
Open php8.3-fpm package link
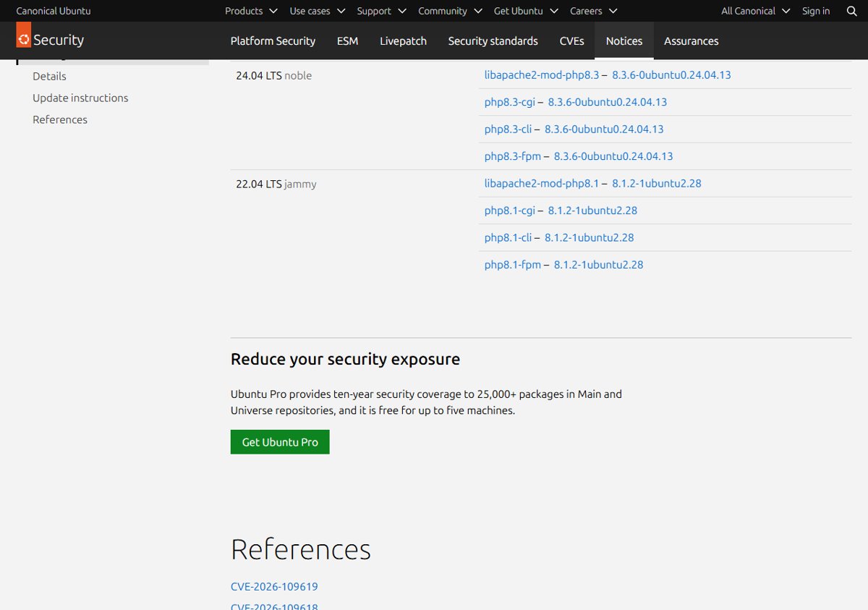click(513, 156)
